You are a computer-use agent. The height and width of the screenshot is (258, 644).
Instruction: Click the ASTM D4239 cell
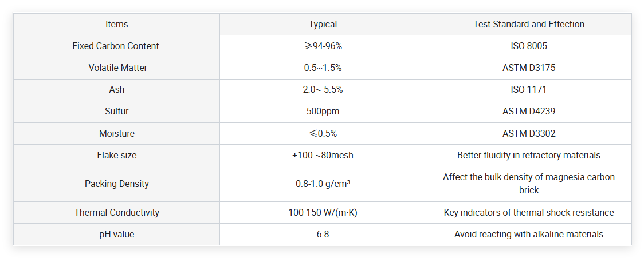pos(528,112)
